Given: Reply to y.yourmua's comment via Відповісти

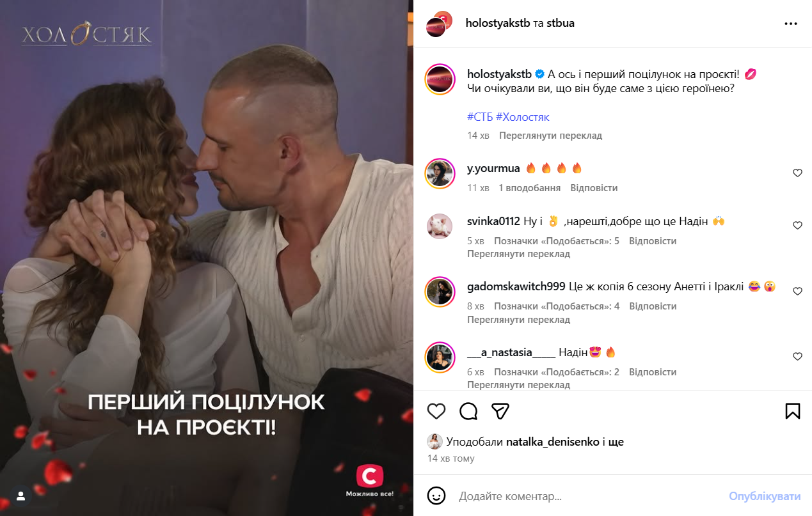Looking at the screenshot, I should [594, 188].
